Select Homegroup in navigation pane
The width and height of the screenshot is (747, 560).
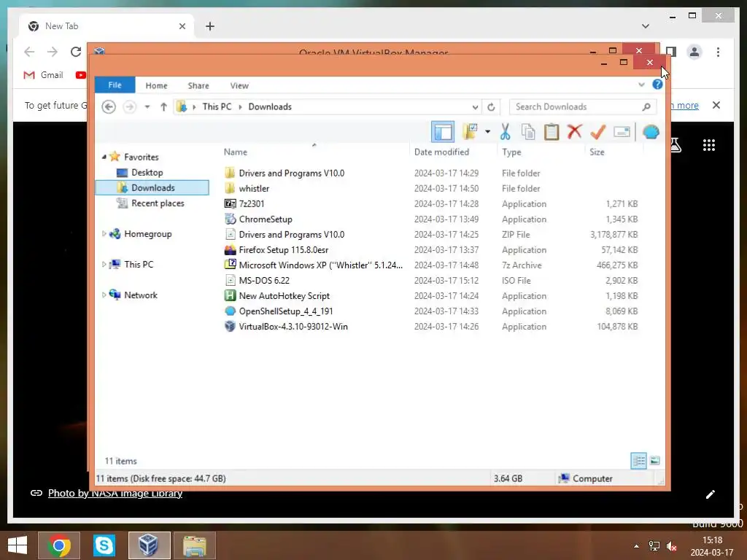tap(147, 234)
